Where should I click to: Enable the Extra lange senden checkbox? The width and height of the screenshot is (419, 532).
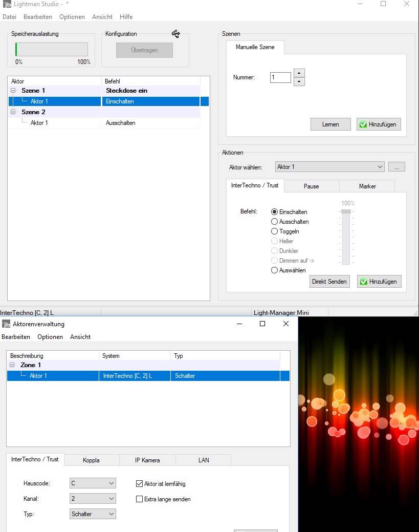click(139, 499)
